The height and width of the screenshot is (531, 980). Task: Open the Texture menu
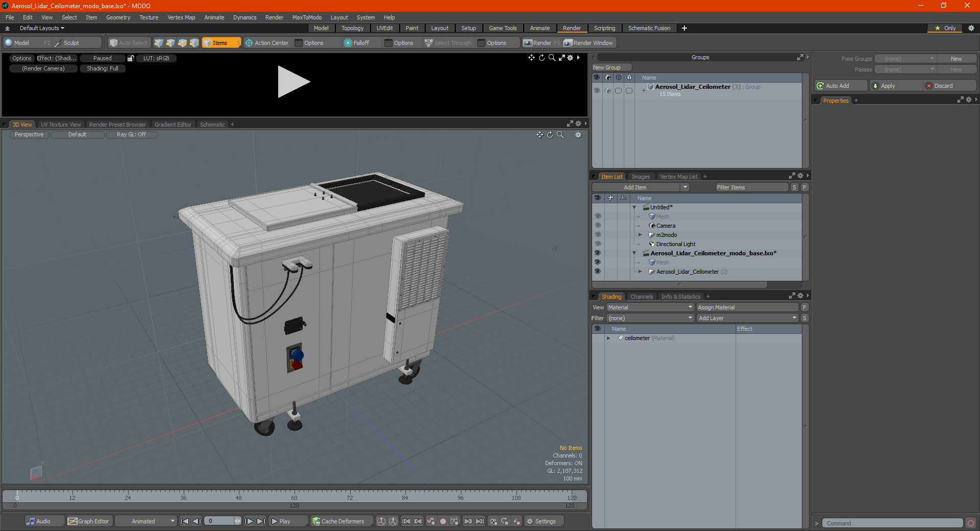coord(149,17)
